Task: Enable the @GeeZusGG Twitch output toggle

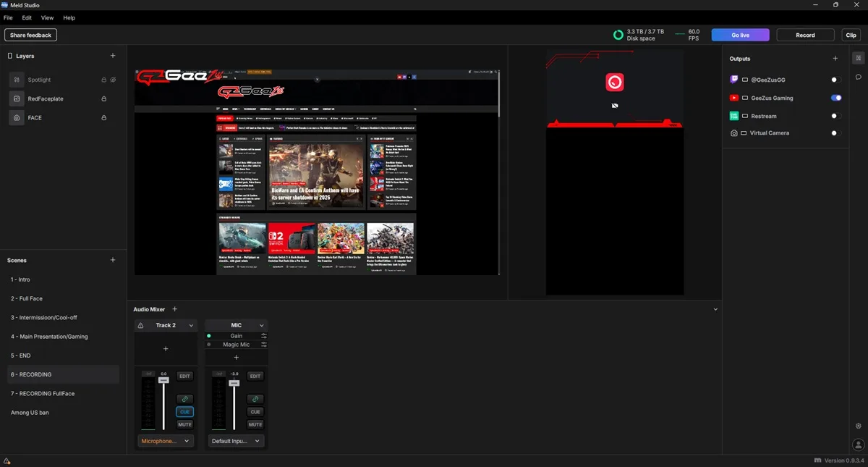Action: [836, 80]
